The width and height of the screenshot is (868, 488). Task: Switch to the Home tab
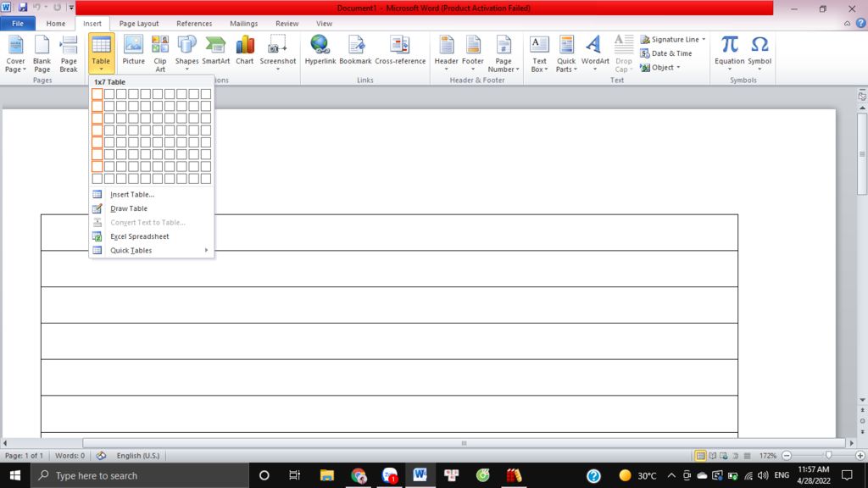[55, 24]
